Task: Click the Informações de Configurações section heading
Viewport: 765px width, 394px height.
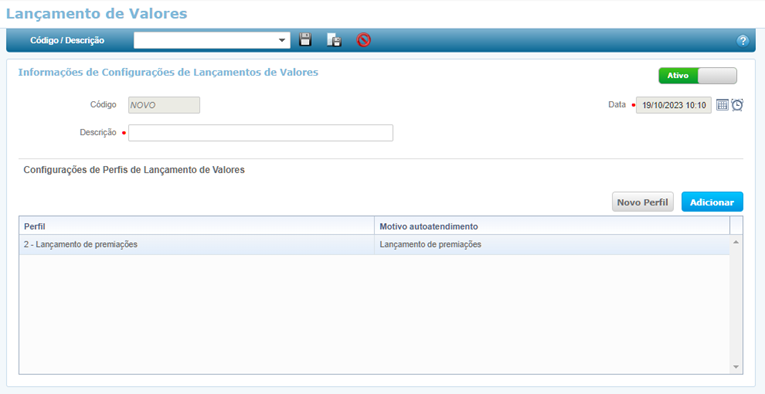Action: tap(168, 73)
